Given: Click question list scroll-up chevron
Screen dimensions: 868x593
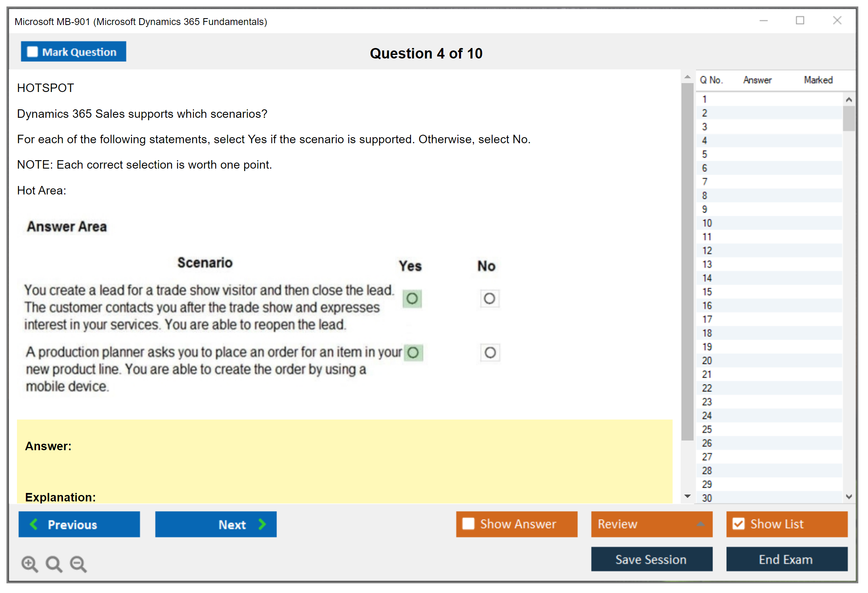Looking at the screenshot, I should coord(849,100).
